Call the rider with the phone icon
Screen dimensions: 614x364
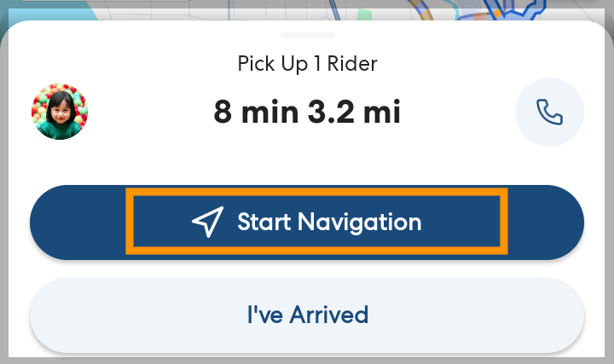(549, 113)
